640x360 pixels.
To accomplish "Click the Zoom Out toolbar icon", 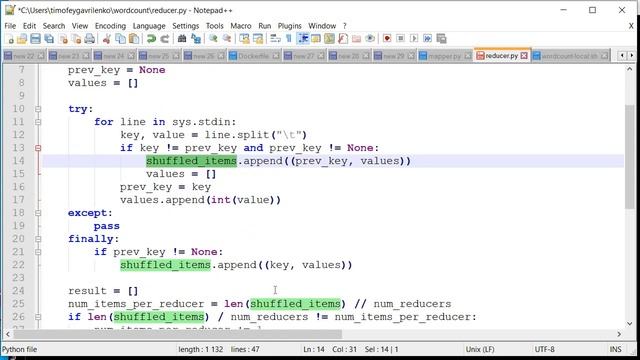I will (x=227, y=39).
